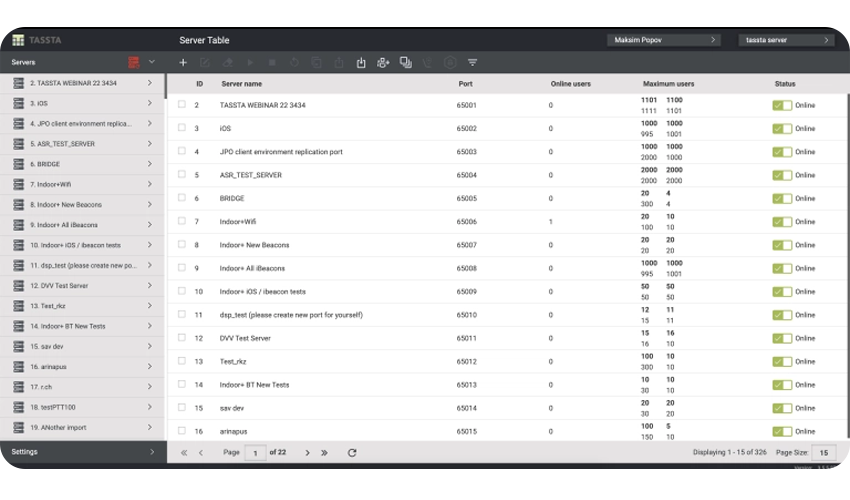Click the Stop server square icon
The width and height of the screenshot is (850, 500).
tap(272, 62)
